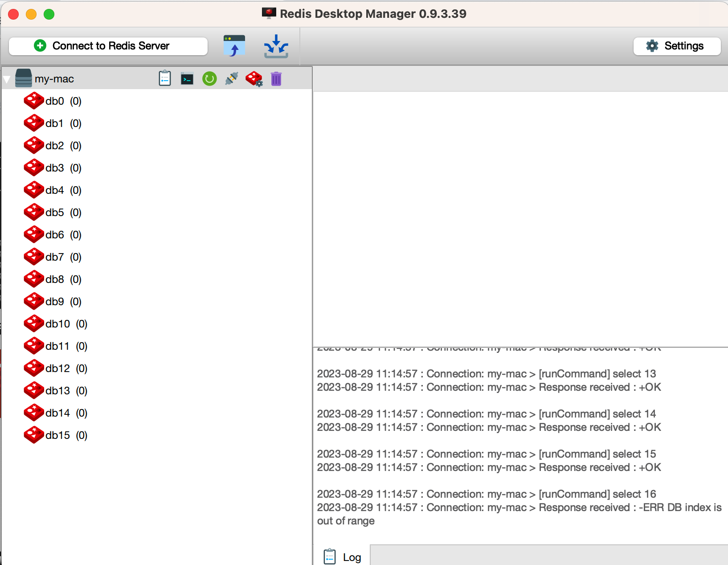Click the my-mac connection name
The height and width of the screenshot is (565, 728).
(54, 79)
